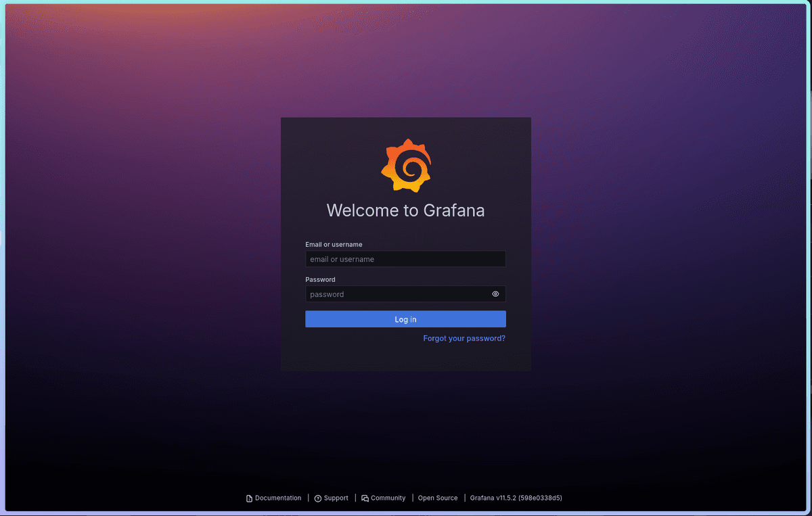The image size is (812, 516).
Task: Click the Password field label
Action: coord(320,279)
